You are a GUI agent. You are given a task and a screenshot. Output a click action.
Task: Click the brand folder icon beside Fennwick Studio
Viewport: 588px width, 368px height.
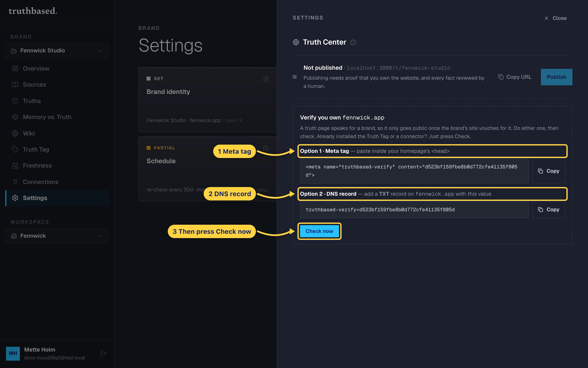[14, 51]
